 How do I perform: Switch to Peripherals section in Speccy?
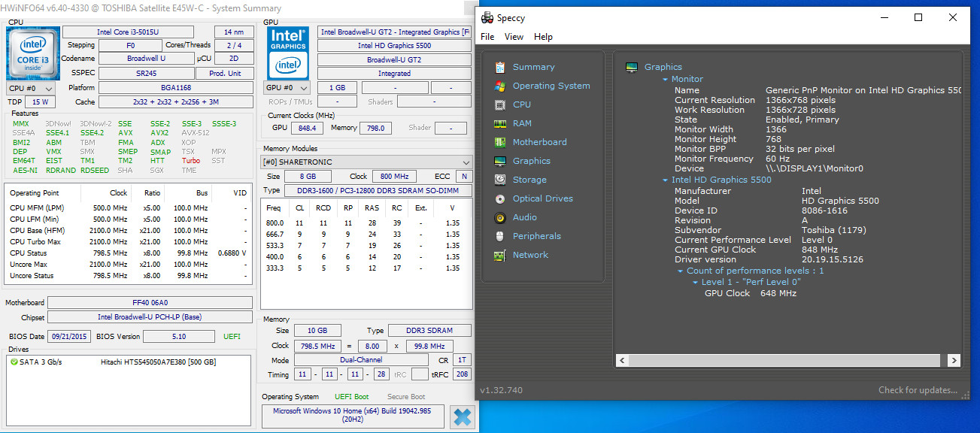tap(537, 236)
